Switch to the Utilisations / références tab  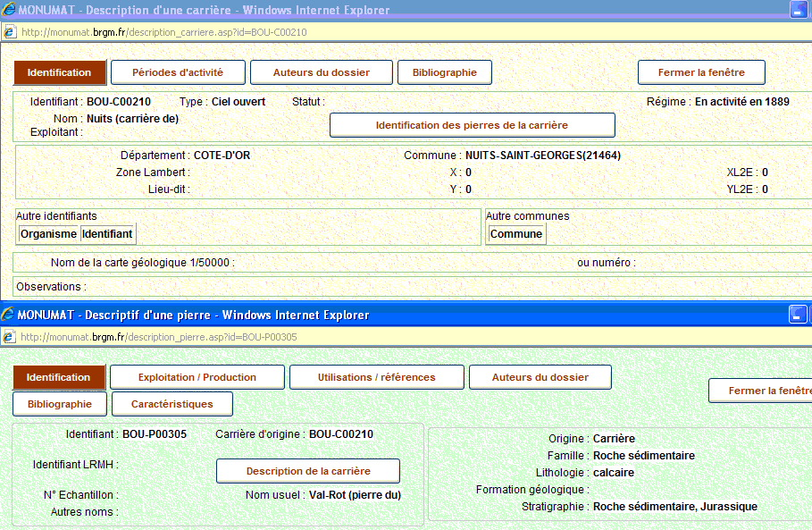[376, 377]
